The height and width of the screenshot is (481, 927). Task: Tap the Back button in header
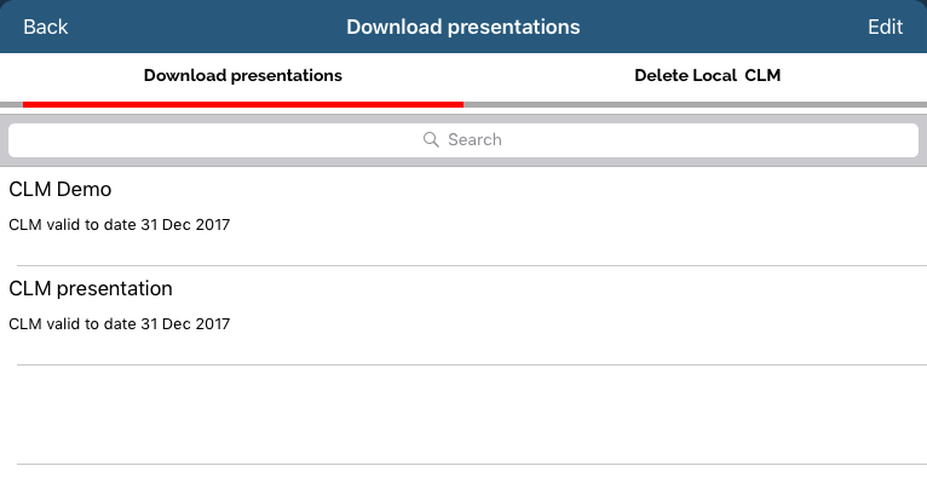[x=45, y=27]
